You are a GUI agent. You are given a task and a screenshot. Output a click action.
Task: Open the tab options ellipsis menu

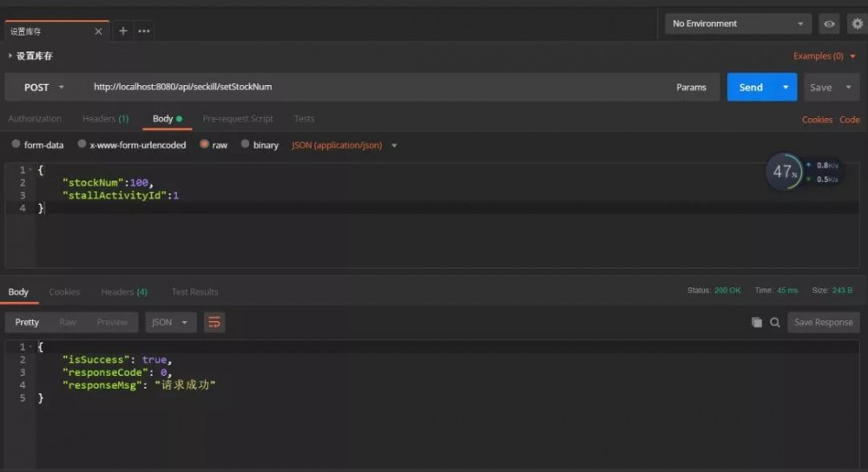144,31
